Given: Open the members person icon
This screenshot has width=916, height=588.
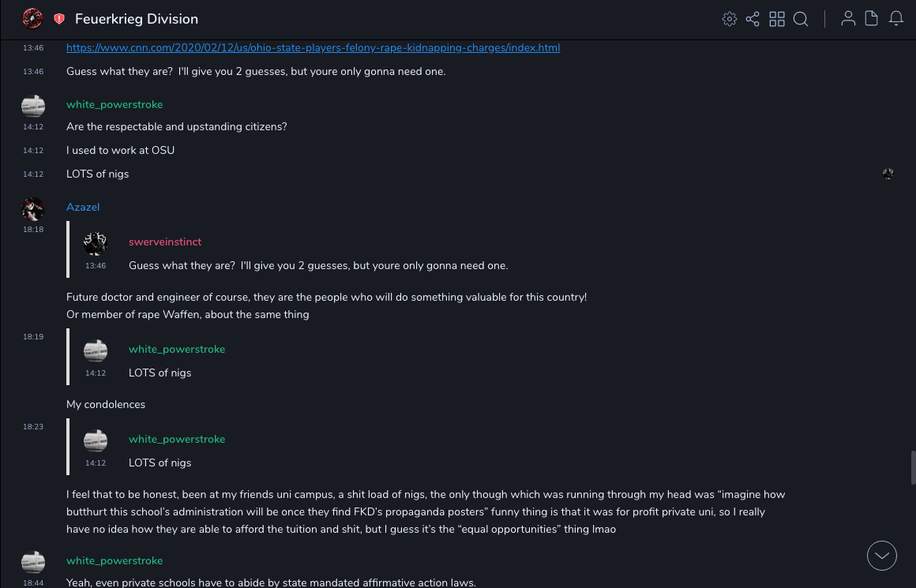Looking at the screenshot, I should point(848,19).
